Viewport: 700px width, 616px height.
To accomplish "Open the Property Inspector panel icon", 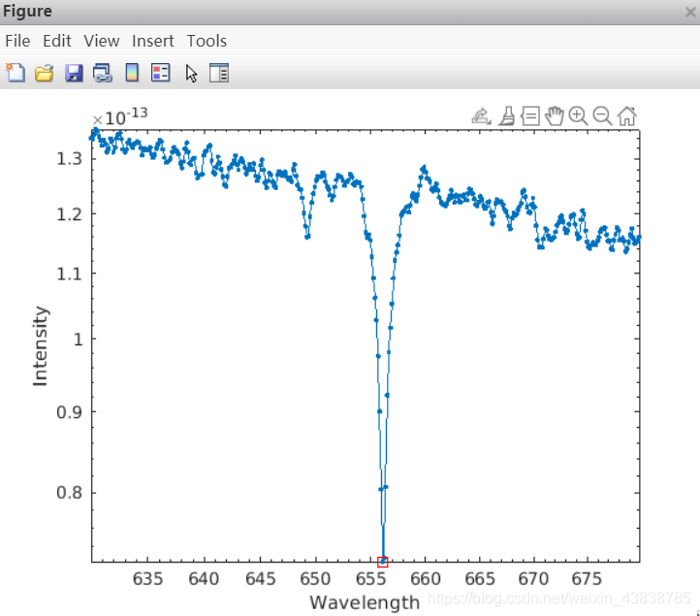I will pyautogui.click(x=219, y=73).
